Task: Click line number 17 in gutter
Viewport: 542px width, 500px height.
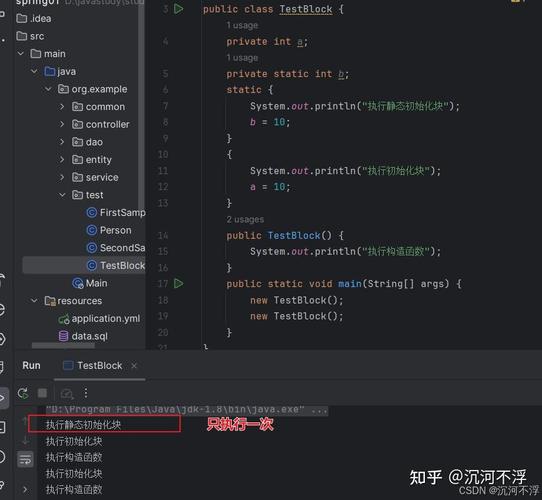Action: point(162,284)
